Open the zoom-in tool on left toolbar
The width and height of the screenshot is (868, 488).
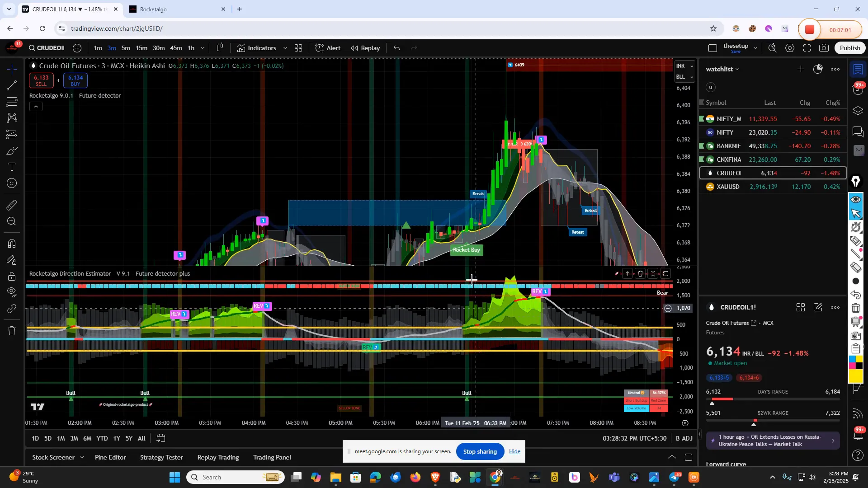tap(11, 221)
